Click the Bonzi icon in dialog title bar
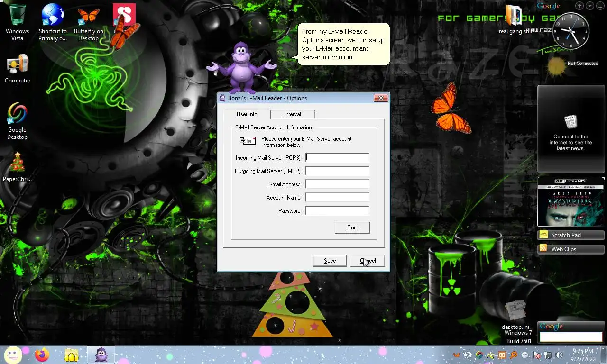The height and width of the screenshot is (364, 607). pyautogui.click(x=222, y=98)
